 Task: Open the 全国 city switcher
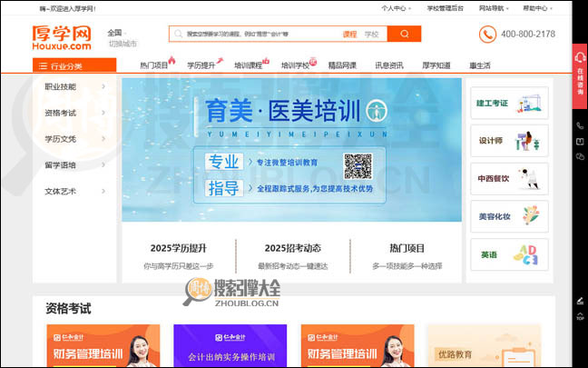pos(117,33)
